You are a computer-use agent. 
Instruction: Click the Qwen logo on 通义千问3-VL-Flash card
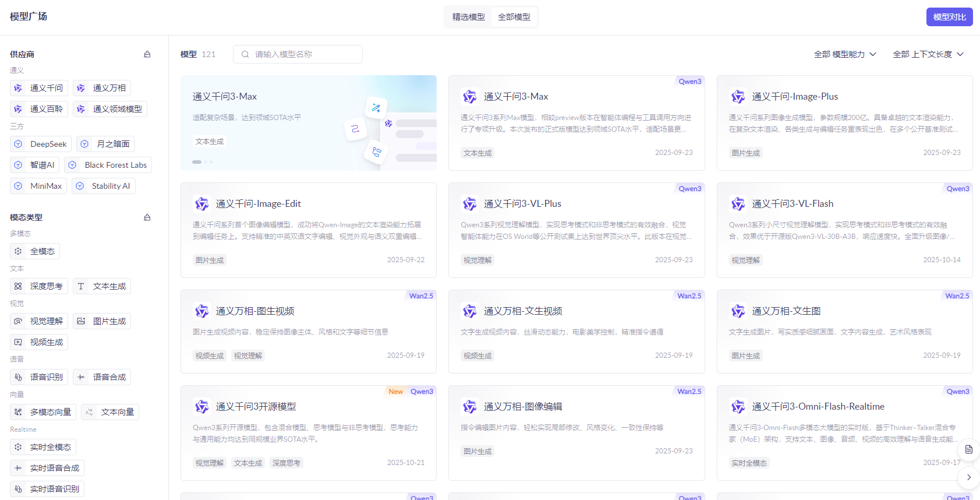coord(738,204)
